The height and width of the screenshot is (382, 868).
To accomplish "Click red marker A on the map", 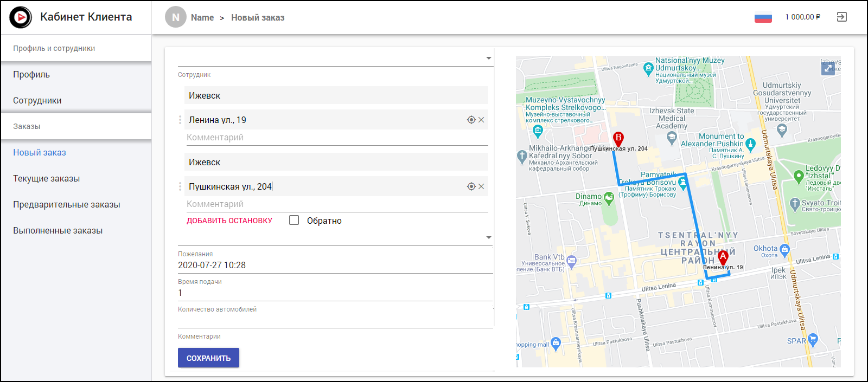I will (723, 257).
